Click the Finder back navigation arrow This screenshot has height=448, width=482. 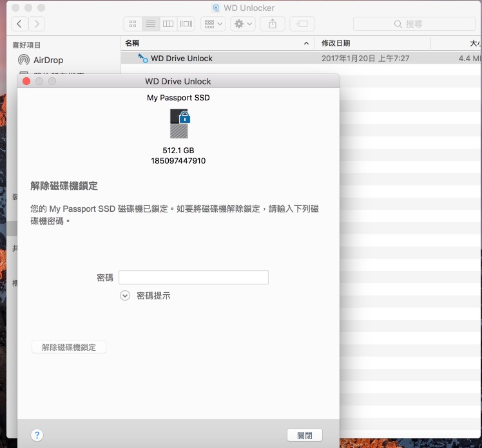coord(20,24)
